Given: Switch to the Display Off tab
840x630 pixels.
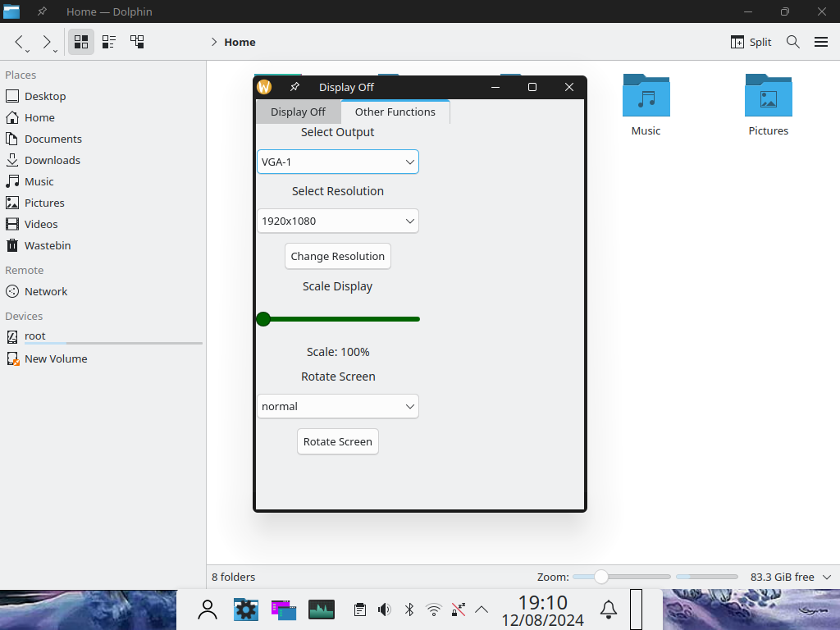Looking at the screenshot, I should tap(298, 112).
